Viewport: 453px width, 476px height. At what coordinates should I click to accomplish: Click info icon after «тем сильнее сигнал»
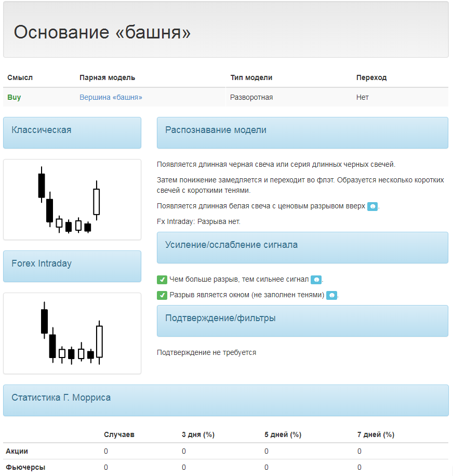(x=316, y=280)
